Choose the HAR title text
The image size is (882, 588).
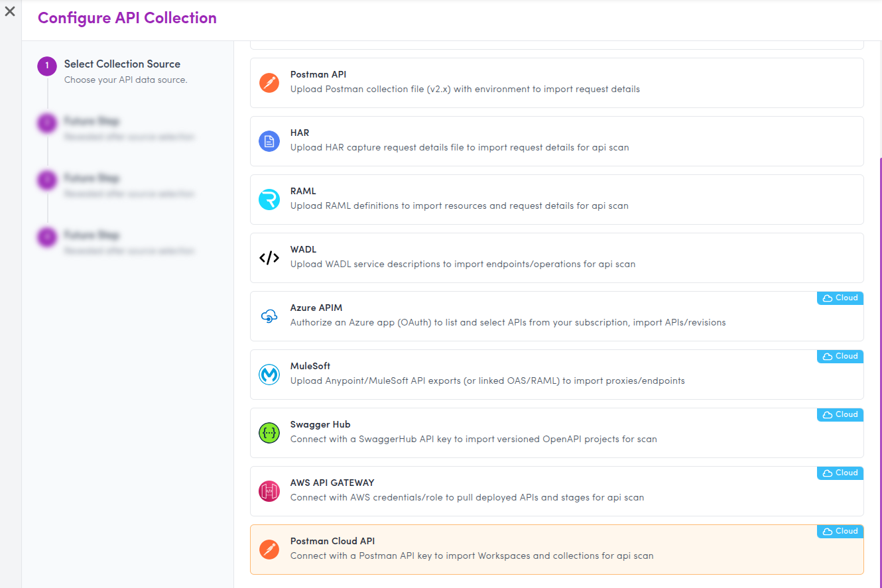300,133
